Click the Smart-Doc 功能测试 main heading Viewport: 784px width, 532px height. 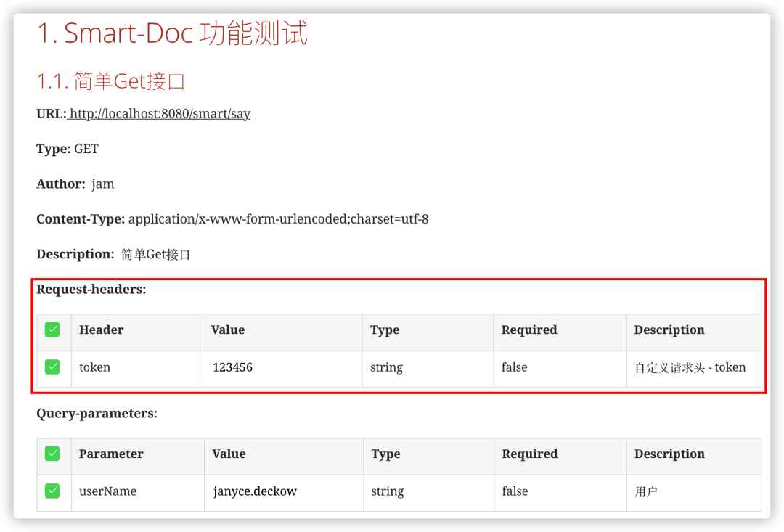click(x=172, y=33)
